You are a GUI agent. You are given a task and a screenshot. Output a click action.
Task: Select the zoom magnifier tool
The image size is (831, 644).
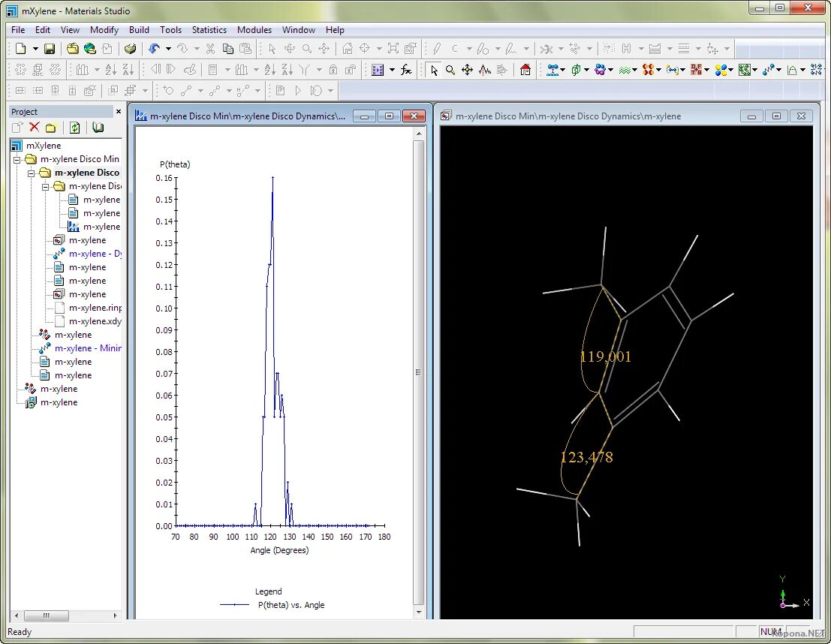pyautogui.click(x=450, y=70)
